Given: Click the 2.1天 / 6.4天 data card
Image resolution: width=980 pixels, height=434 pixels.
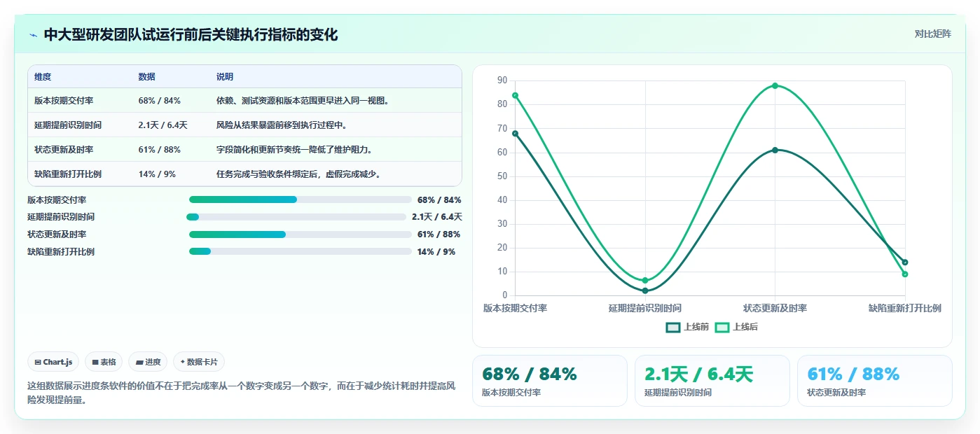Looking at the screenshot, I should tap(712, 381).
